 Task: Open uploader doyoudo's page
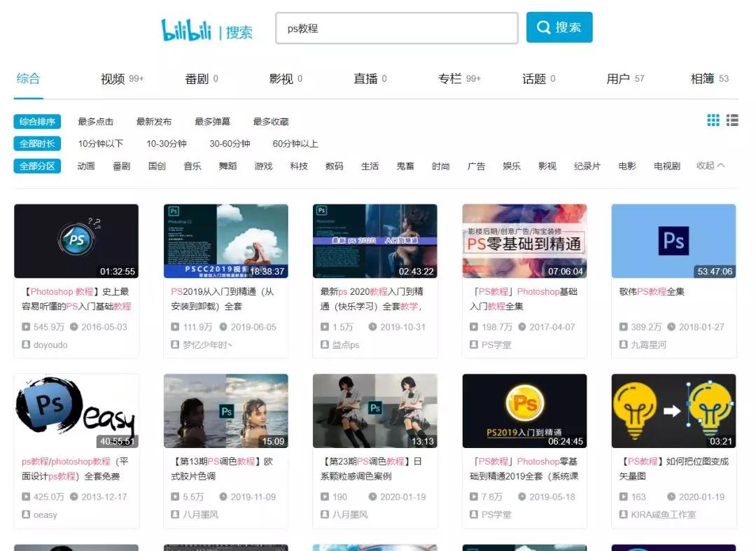pyautogui.click(x=50, y=344)
